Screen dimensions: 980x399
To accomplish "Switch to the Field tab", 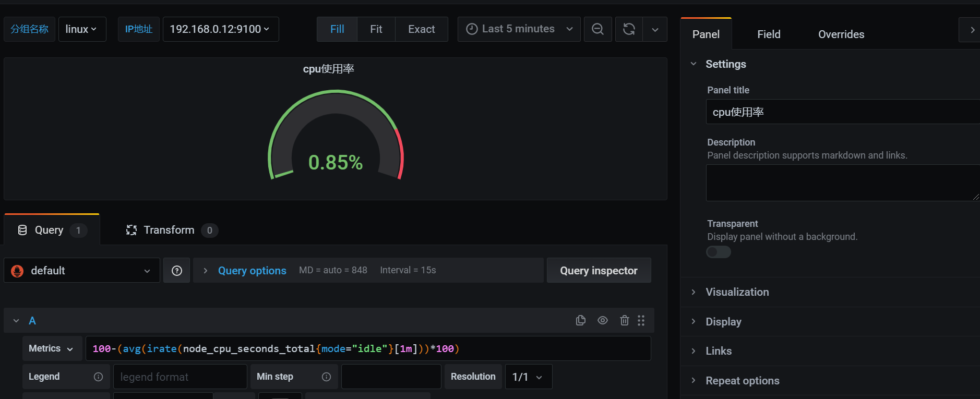I will click(769, 34).
